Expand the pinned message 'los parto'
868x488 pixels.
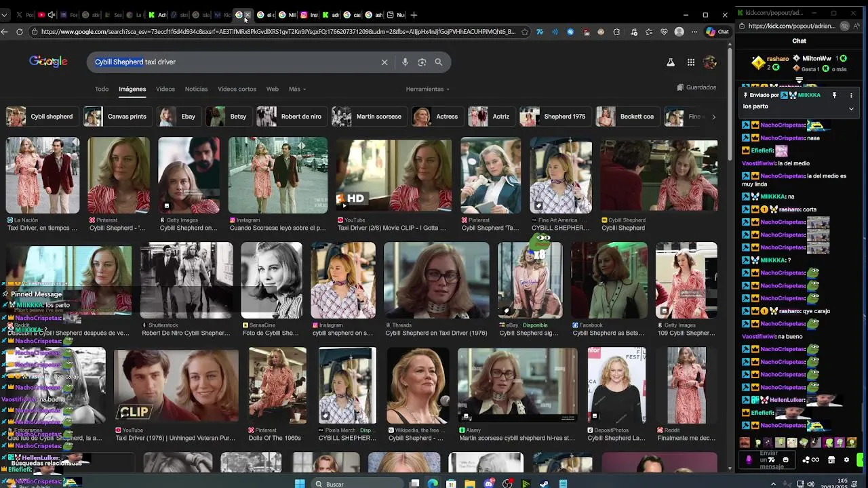pos(851,108)
